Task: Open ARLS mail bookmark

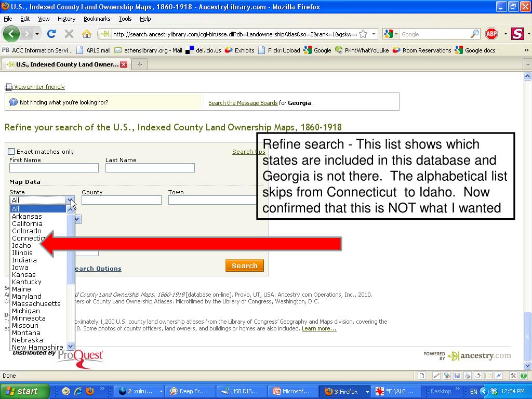Action: point(94,50)
